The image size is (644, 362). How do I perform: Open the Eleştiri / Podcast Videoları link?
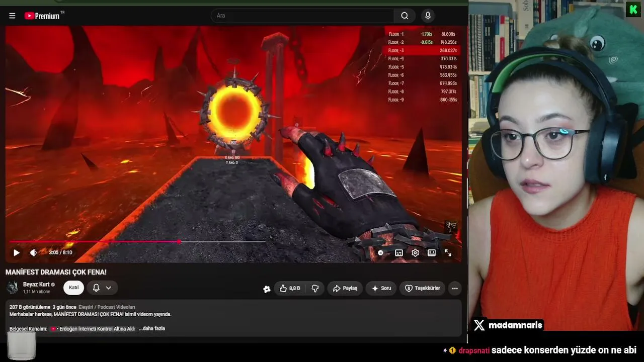[107, 307]
